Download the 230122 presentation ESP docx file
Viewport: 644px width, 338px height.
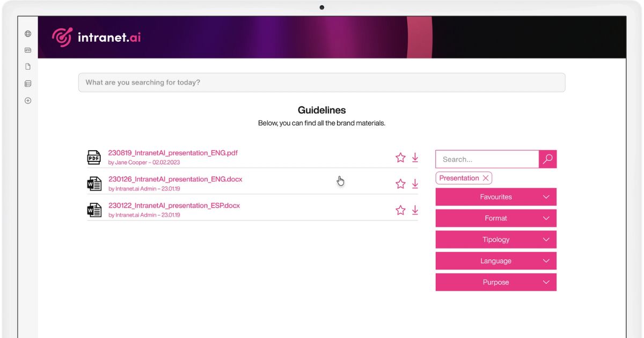point(415,210)
